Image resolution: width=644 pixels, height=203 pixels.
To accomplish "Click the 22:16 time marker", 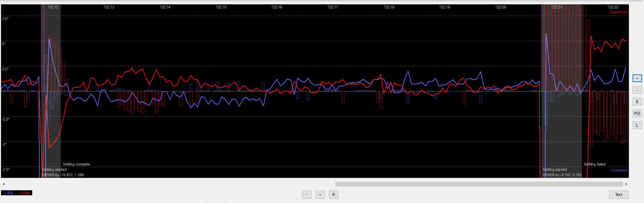I will [x=277, y=7].
